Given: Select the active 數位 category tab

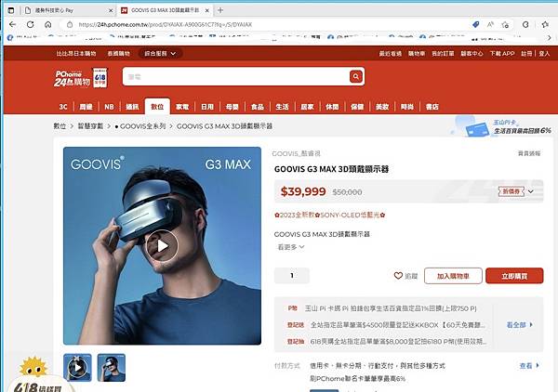Looking at the screenshot, I should [x=157, y=107].
